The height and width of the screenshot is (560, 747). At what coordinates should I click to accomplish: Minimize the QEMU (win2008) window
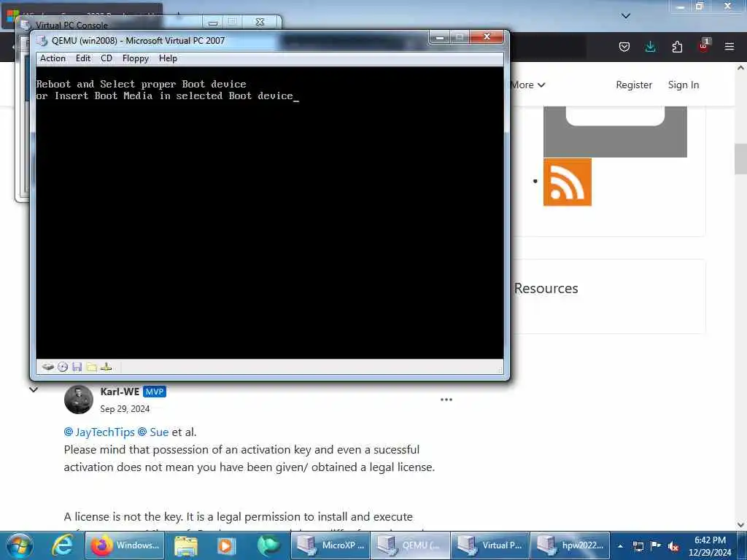(440, 37)
